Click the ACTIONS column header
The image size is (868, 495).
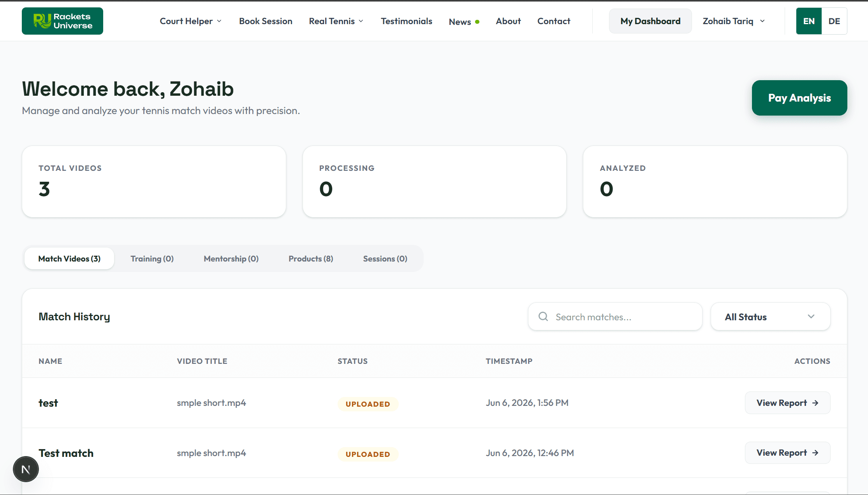tap(812, 361)
